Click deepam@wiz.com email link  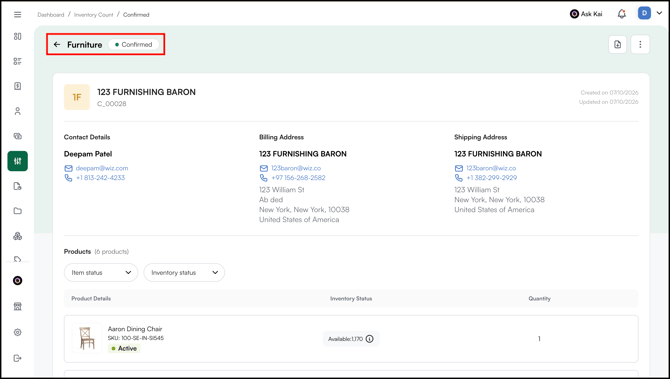(102, 168)
